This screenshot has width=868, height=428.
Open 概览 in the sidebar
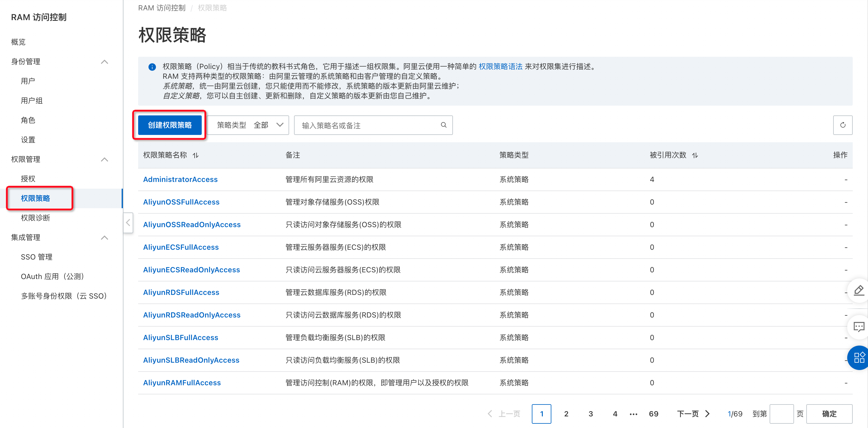coord(18,42)
